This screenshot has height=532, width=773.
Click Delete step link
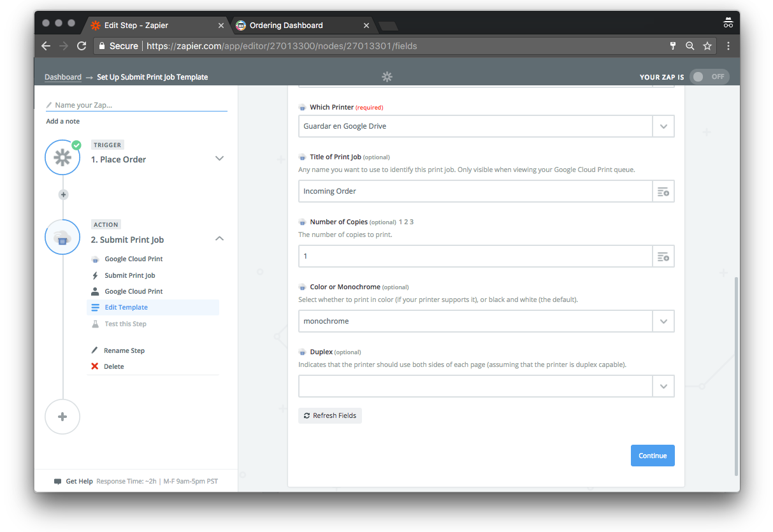(x=114, y=366)
